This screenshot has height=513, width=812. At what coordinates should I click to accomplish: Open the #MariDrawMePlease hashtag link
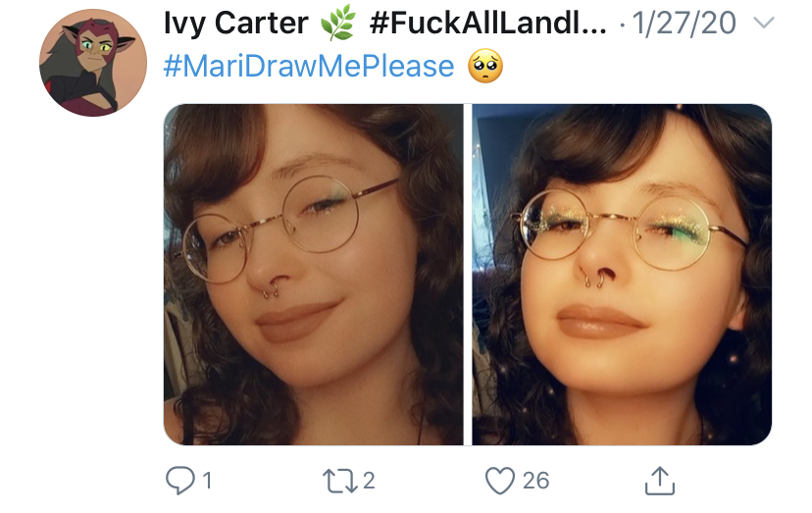pos(309,67)
